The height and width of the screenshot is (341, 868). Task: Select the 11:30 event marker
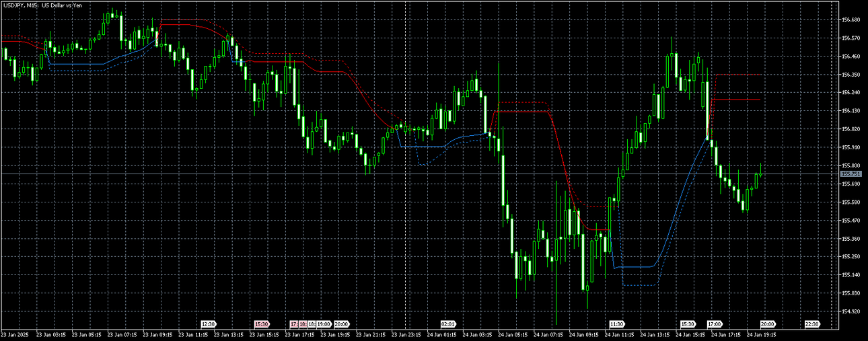(x=616, y=324)
